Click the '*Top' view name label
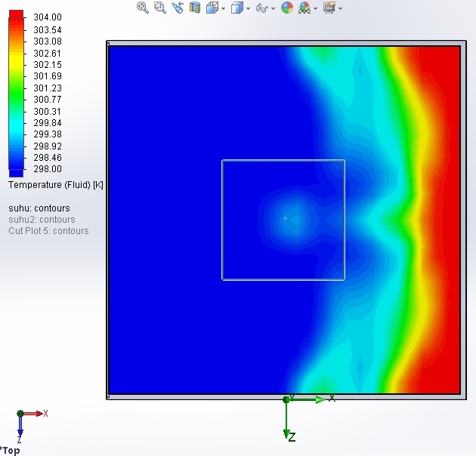This screenshot has height=456, width=476. click(10, 451)
